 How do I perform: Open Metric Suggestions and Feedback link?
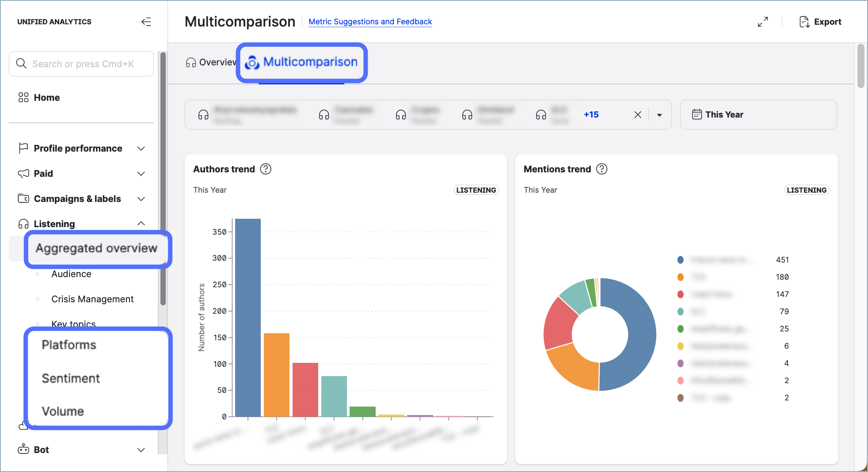(x=370, y=22)
